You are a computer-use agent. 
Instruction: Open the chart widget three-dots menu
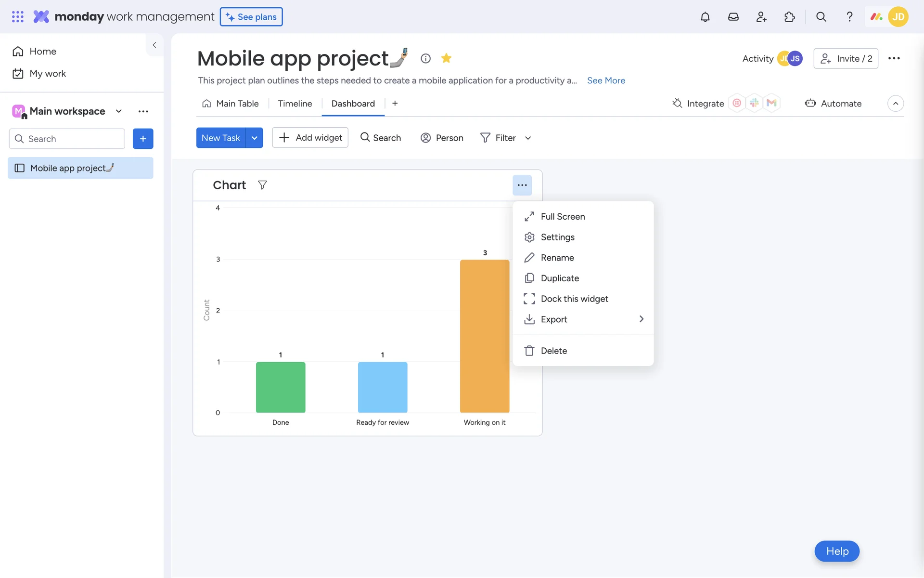pyautogui.click(x=522, y=185)
